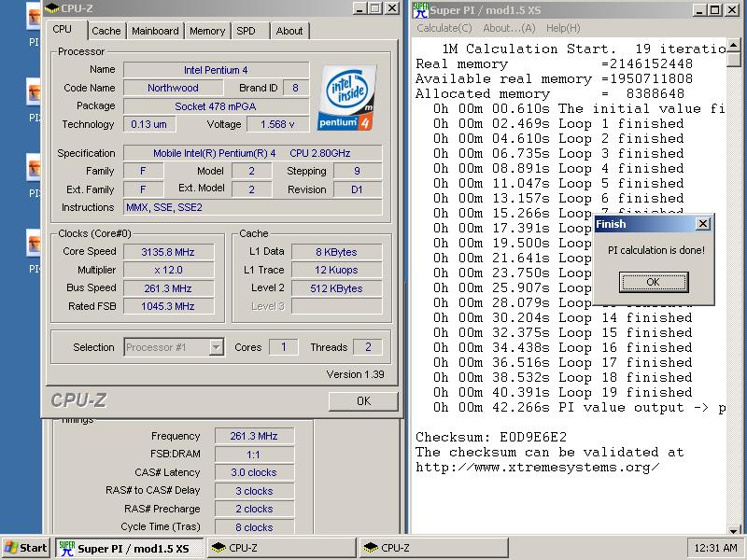
Task: Click the FSB:DRAM value 1:1
Action: point(254,455)
